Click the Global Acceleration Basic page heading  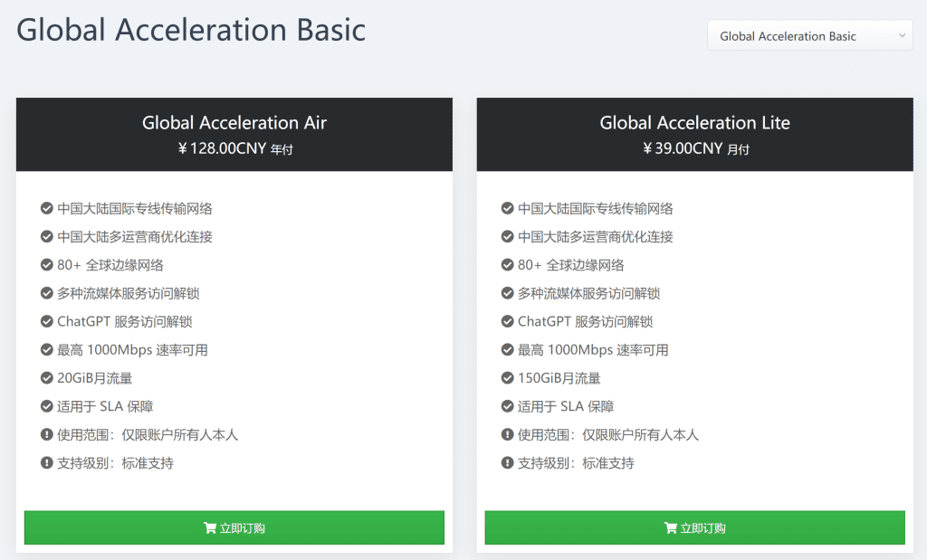pos(191,30)
